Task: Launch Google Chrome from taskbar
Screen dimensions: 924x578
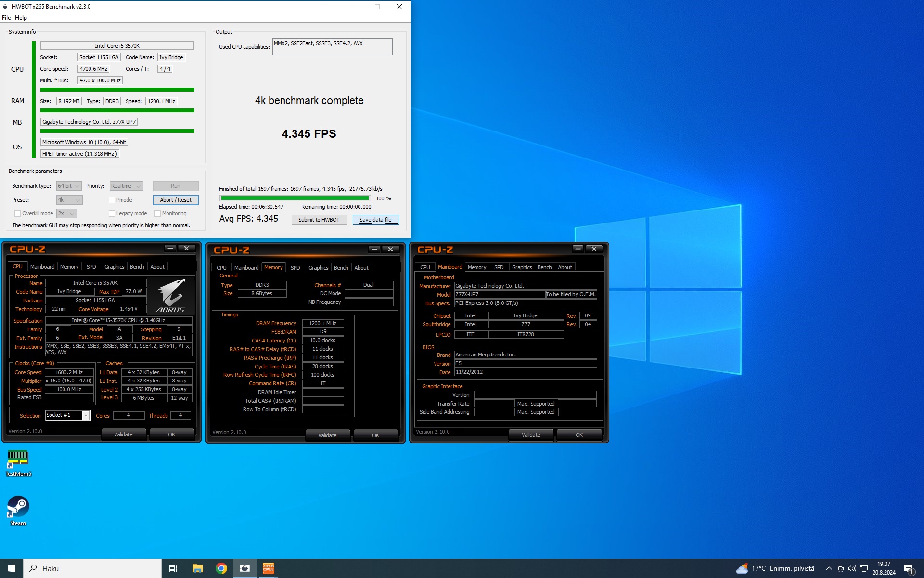Action: click(221, 568)
